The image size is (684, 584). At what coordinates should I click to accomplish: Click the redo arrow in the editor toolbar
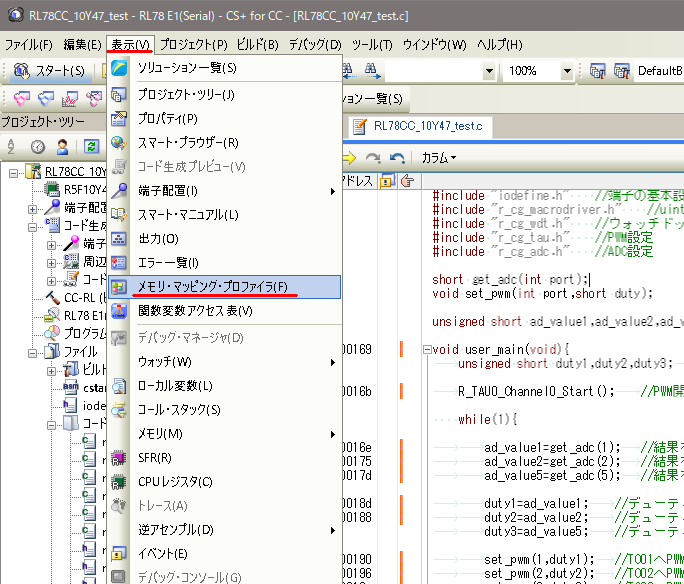[373, 158]
